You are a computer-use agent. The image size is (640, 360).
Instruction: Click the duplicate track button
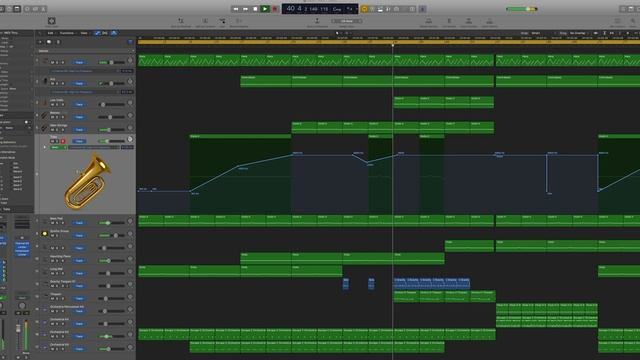(x=49, y=42)
